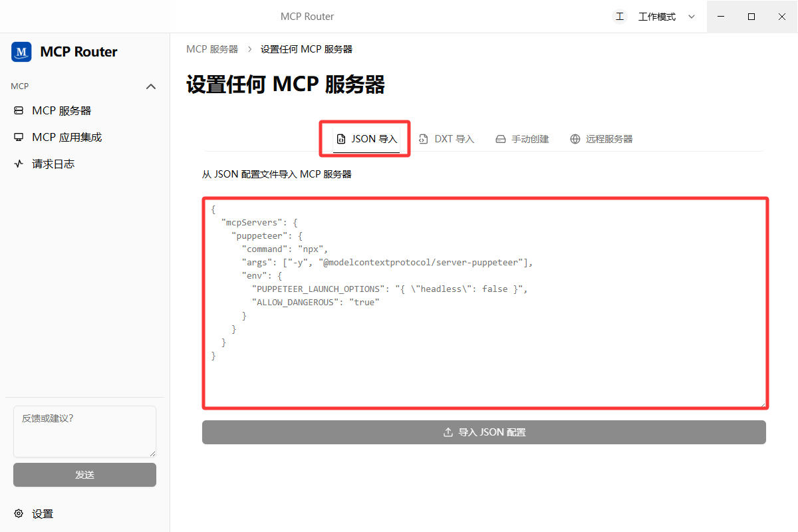Click the 发送 feedback button

[84, 475]
